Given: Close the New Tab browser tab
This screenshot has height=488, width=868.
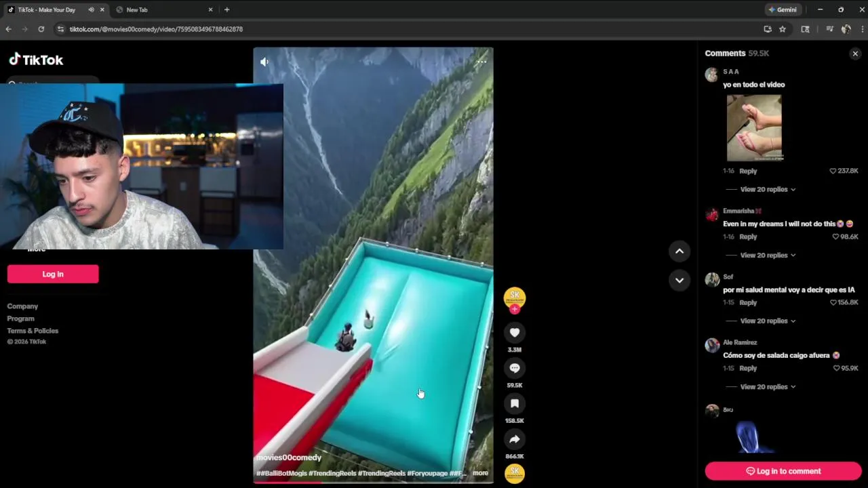Looking at the screenshot, I should click(210, 9).
